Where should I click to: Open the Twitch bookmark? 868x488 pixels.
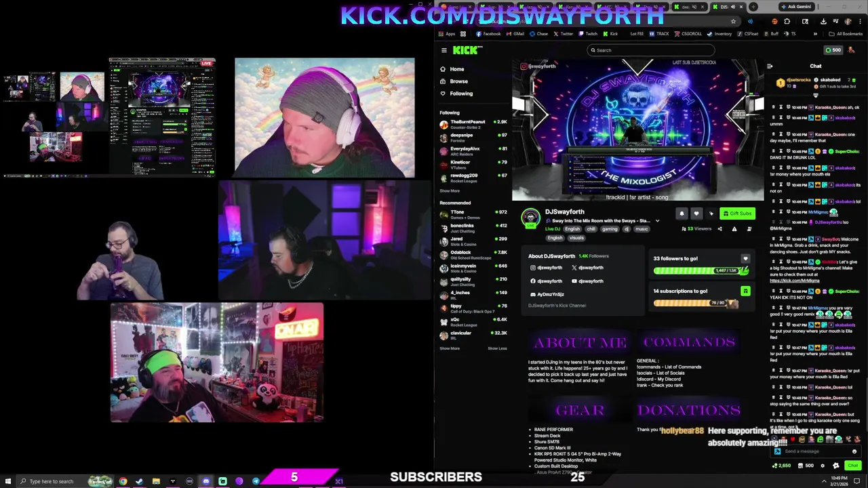[x=589, y=34]
